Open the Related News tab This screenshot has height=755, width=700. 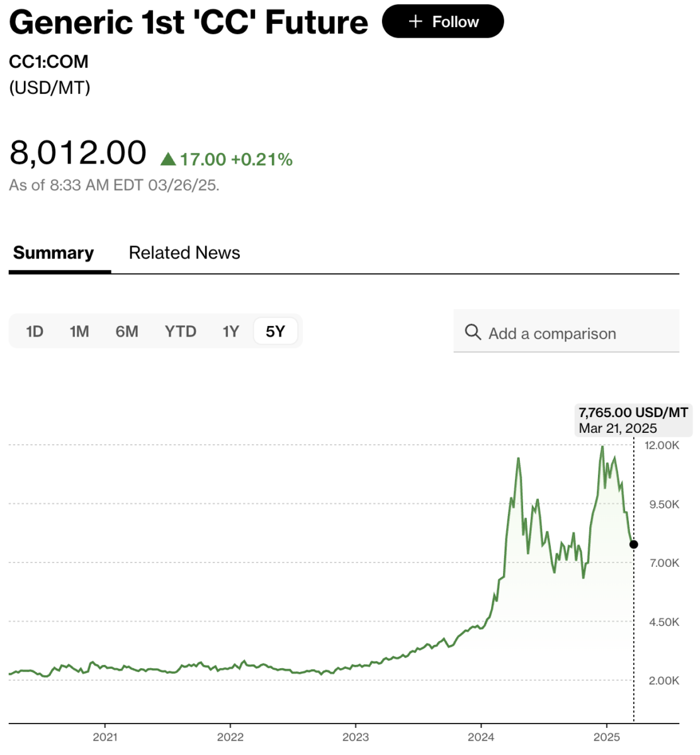point(184,253)
